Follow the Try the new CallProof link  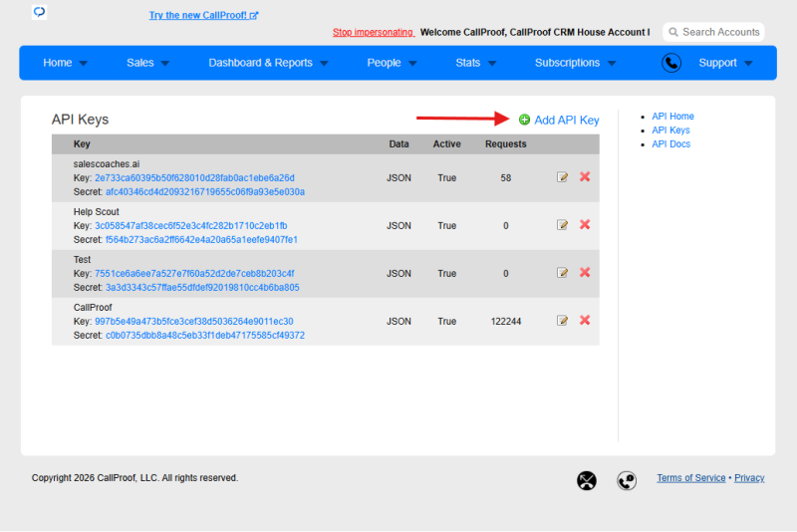[203, 15]
